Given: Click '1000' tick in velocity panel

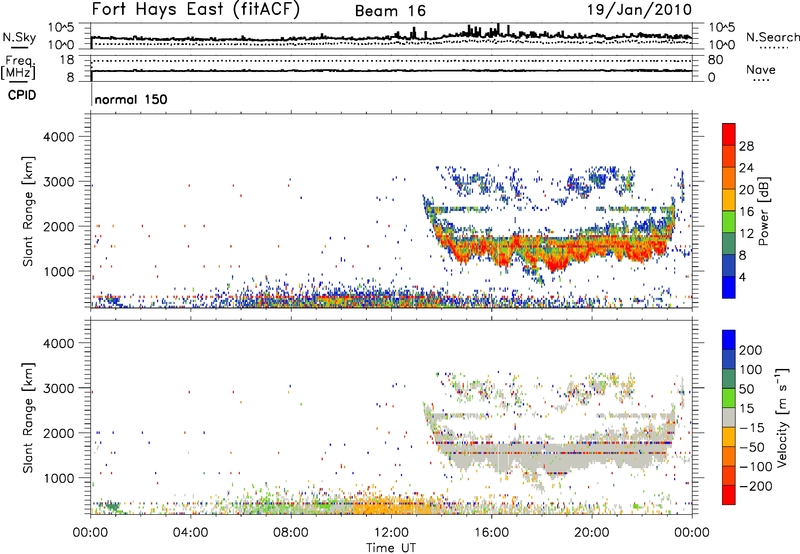Looking at the screenshot, I should (x=59, y=478).
